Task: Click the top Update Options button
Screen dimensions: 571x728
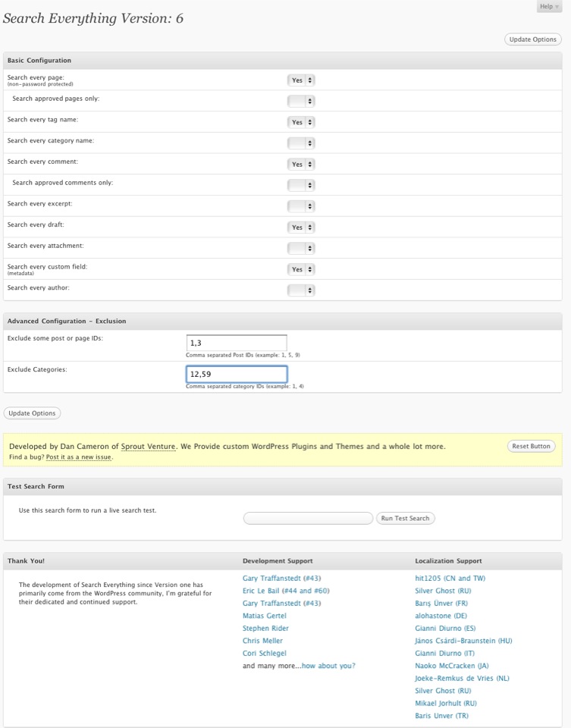Action: (532, 39)
